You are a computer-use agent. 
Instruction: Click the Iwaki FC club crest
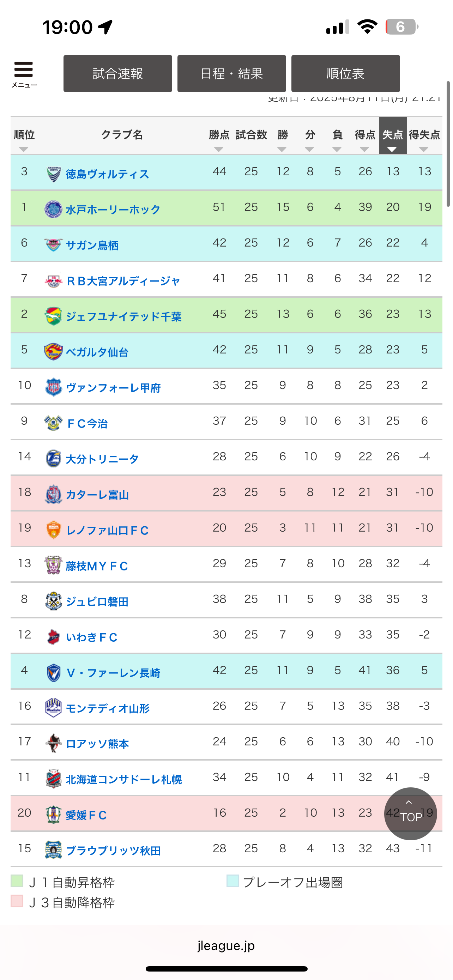click(x=53, y=637)
